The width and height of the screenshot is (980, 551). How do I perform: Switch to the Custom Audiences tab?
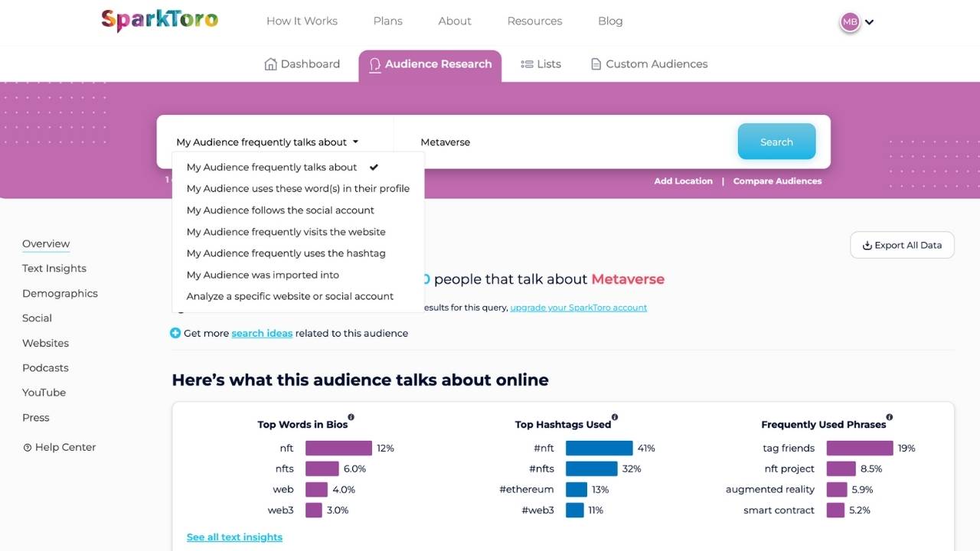click(x=649, y=64)
